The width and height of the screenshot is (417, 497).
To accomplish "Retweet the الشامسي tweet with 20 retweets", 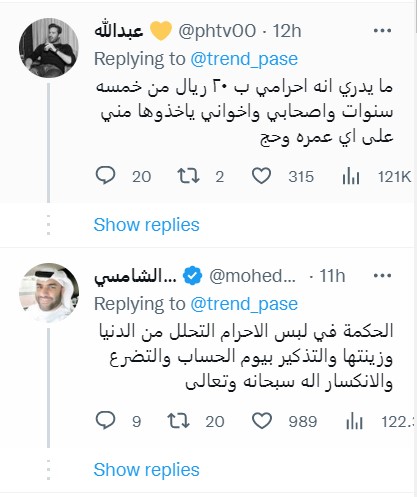I will [x=178, y=421].
